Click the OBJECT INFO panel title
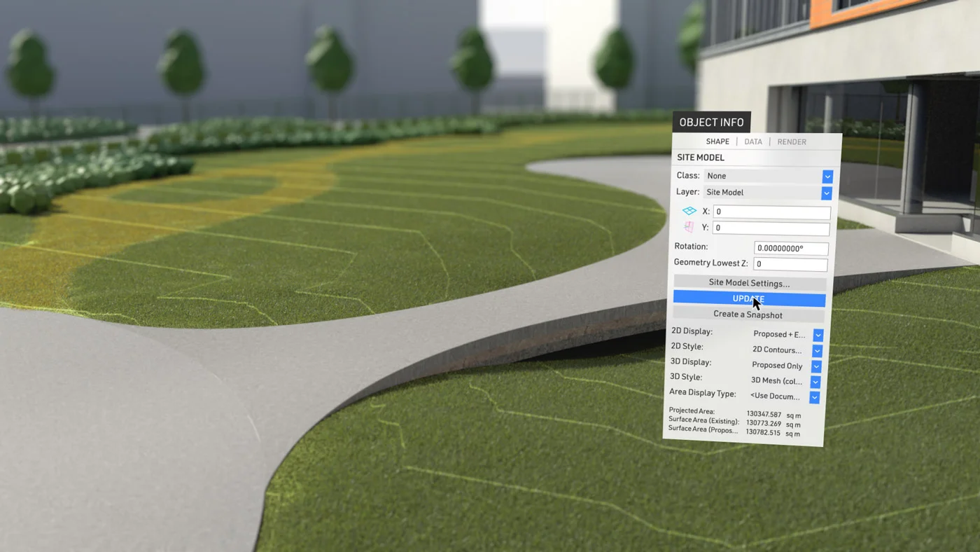This screenshot has width=980, height=552. (711, 123)
